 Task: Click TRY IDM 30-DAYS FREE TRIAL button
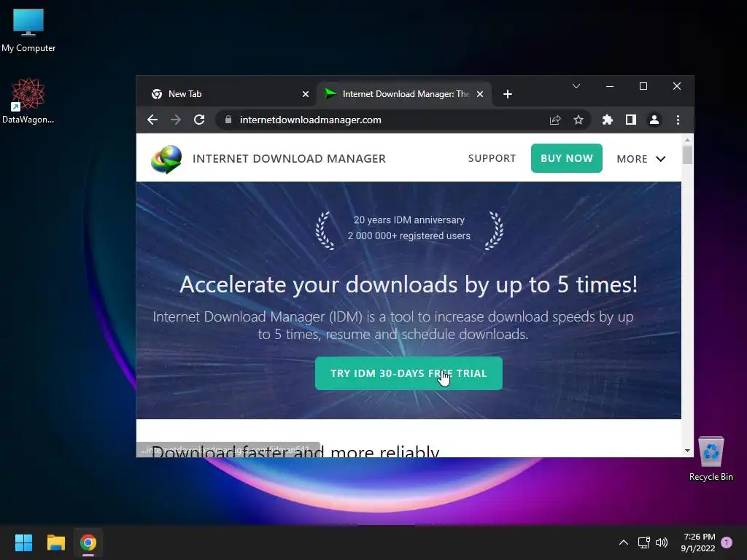click(x=409, y=373)
